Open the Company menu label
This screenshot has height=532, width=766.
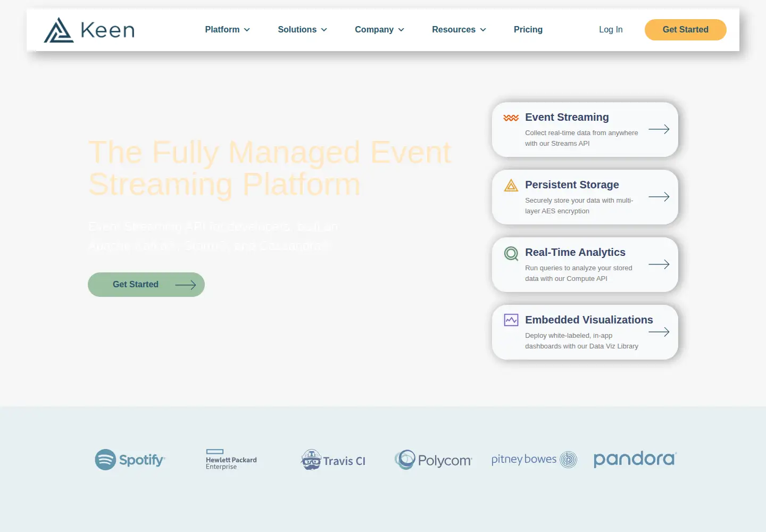click(374, 30)
